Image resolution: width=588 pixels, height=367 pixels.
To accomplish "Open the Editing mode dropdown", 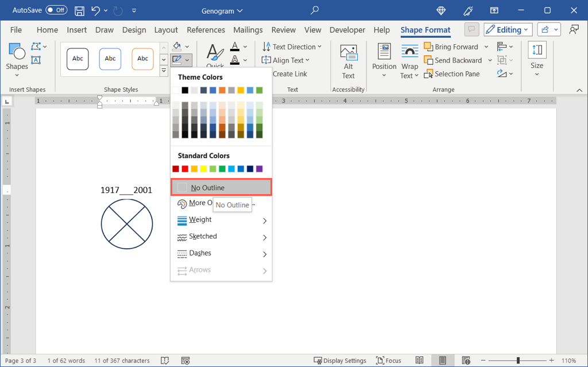I will 508,30.
